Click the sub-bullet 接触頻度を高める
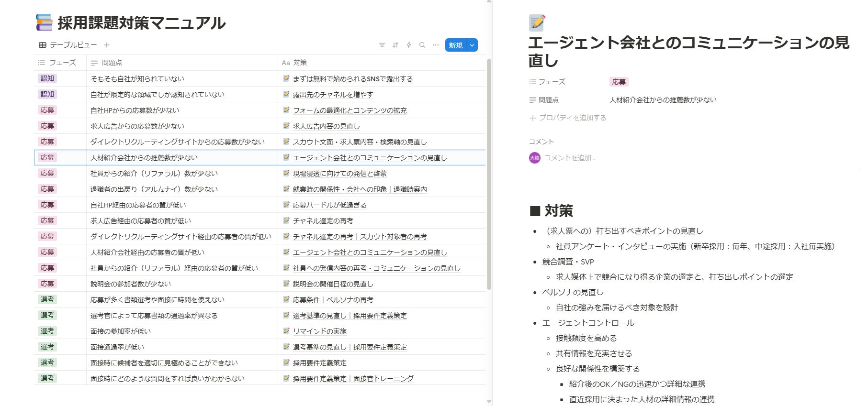Image resolution: width=868 pixels, height=406 pixels. pyautogui.click(x=586, y=338)
